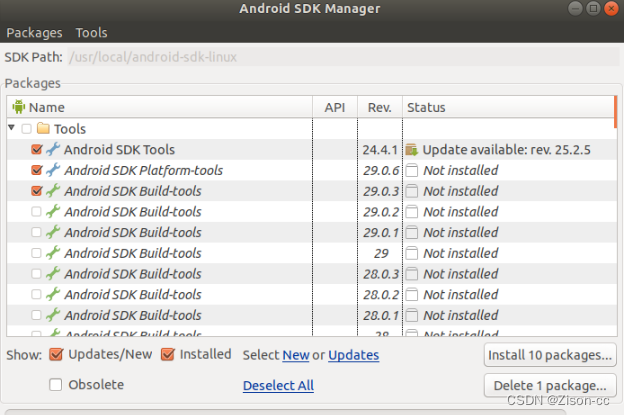Click revision cell '24.4.1'

(x=380, y=149)
